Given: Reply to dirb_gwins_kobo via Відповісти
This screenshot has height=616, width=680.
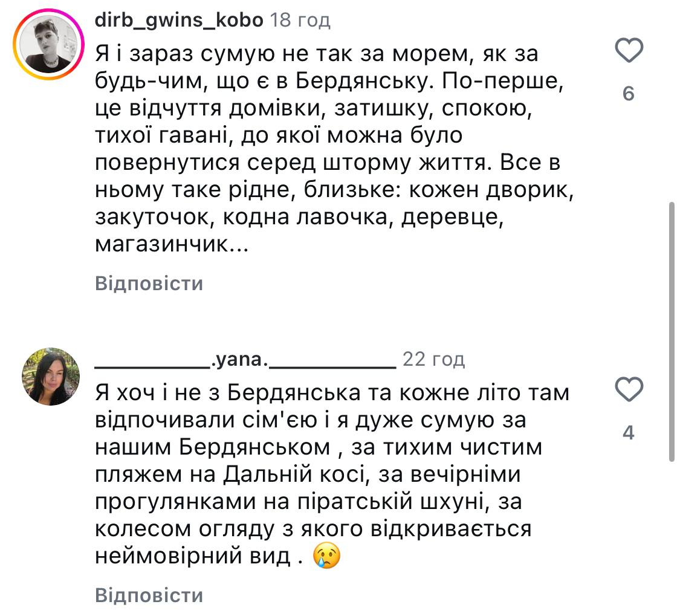Looking at the screenshot, I should coord(149,284).
